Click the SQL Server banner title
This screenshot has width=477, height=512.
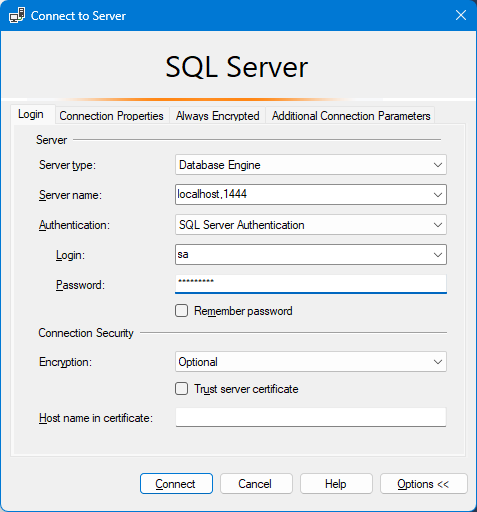pyautogui.click(x=237, y=67)
